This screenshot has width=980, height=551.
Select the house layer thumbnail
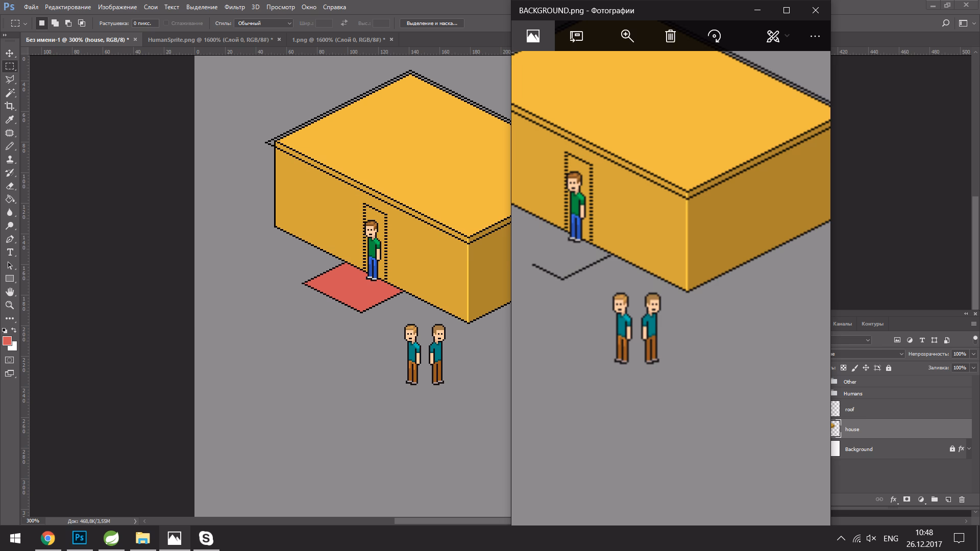(836, 429)
